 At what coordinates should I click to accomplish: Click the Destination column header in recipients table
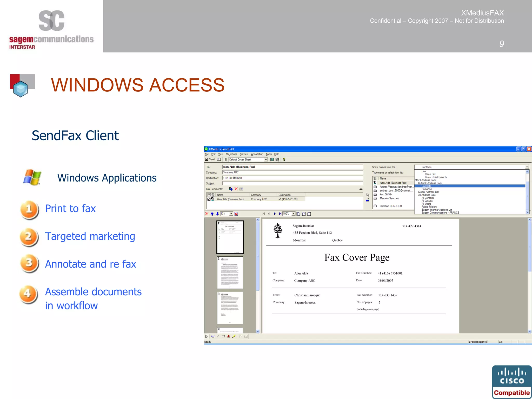291,195
